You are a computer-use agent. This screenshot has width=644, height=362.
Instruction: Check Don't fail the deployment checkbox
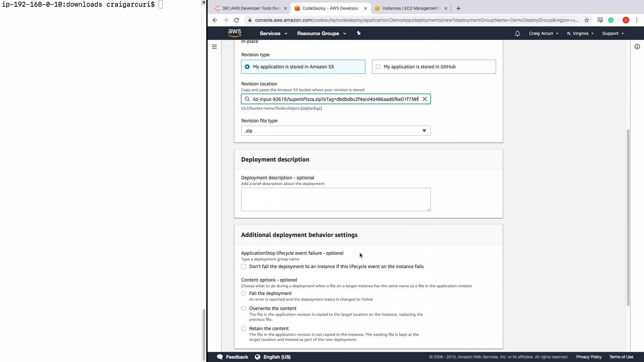244,266
